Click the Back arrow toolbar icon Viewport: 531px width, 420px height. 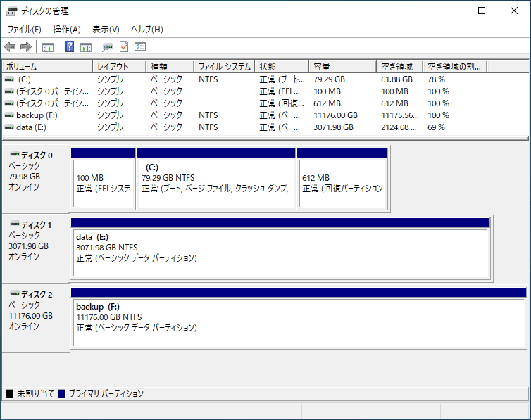10,46
